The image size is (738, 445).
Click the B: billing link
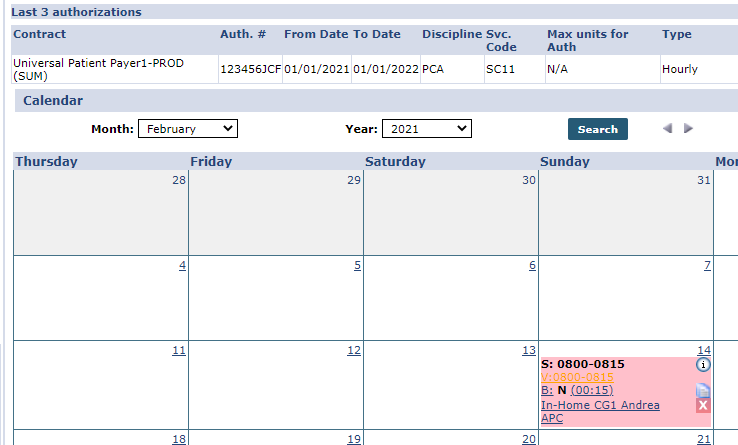pos(546,391)
